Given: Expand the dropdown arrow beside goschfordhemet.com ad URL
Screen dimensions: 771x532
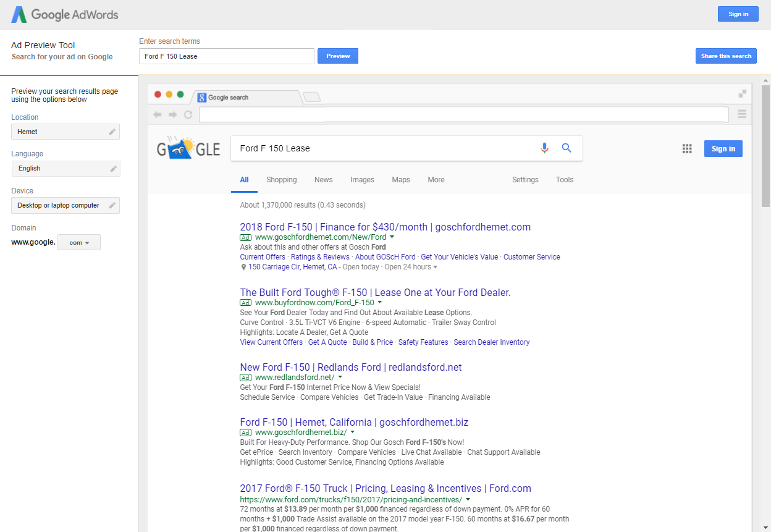Looking at the screenshot, I should click(392, 237).
